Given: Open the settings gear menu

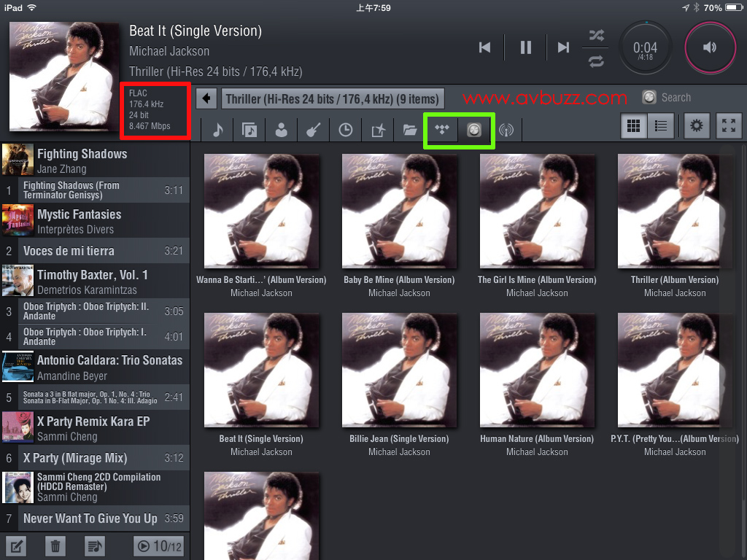Looking at the screenshot, I should pos(697,126).
